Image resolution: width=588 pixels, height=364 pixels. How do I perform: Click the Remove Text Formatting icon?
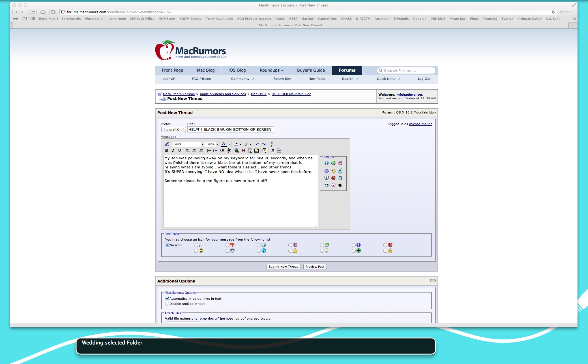(167, 144)
